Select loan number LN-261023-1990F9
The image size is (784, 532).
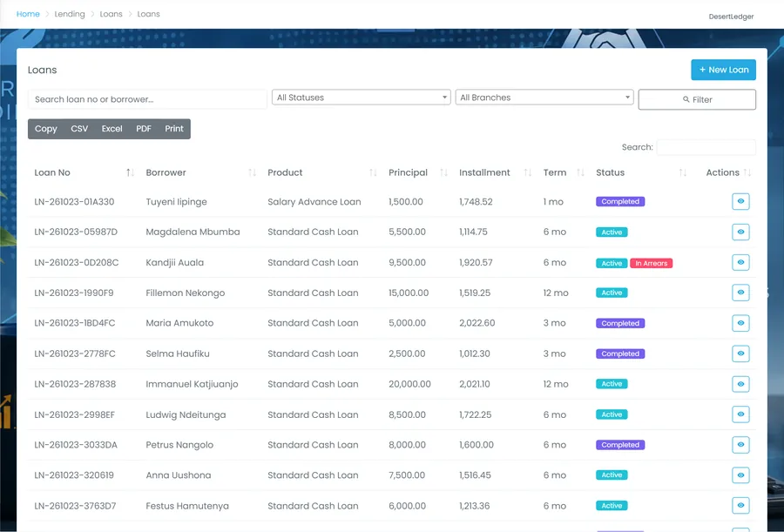coord(74,293)
